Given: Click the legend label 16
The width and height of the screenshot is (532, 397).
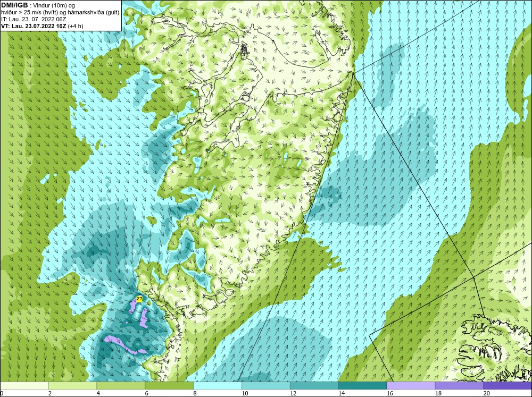Looking at the screenshot, I should point(390,393).
